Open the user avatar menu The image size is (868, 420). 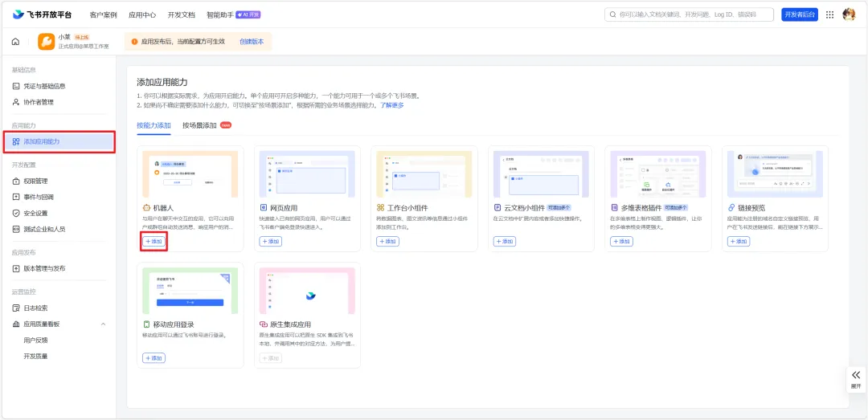(849, 15)
